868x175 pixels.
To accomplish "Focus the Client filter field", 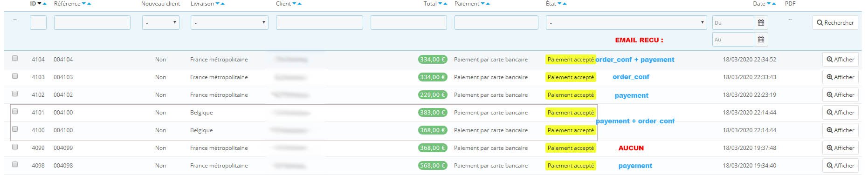I will tap(319, 22).
